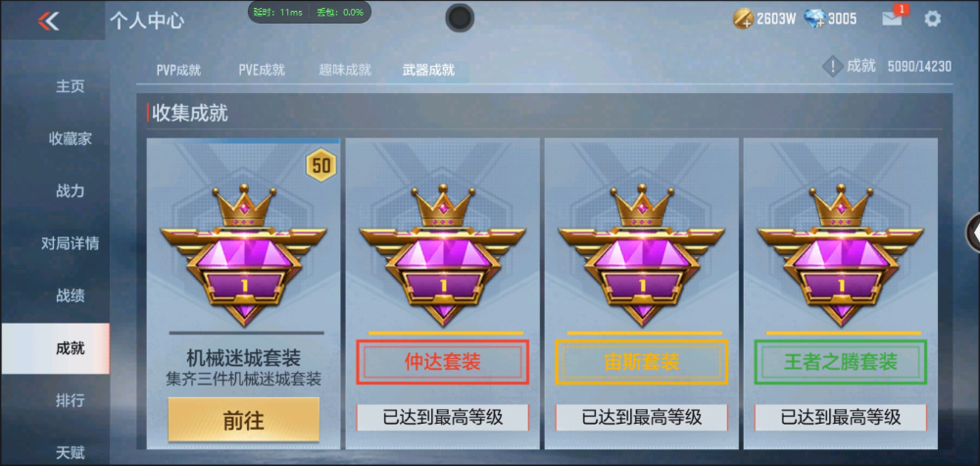Image resolution: width=980 pixels, height=466 pixels.
Task: Switch to the PVP成就 tab
Action: click(x=178, y=70)
